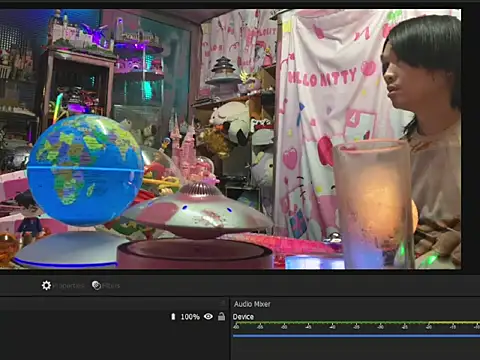The height and width of the screenshot is (360, 480).
Task: Click the dock float icon beside Audio Mixer
Action: 223,303
